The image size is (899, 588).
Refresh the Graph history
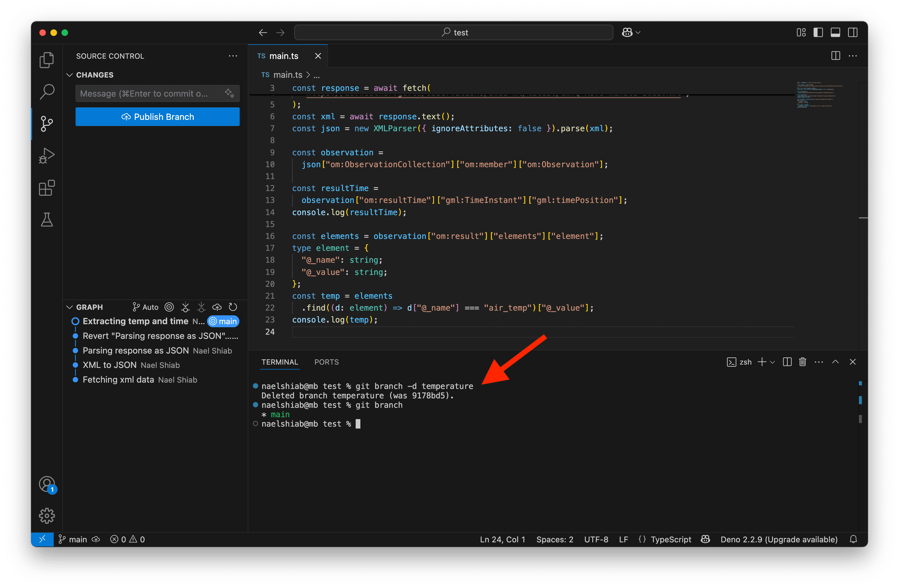(233, 307)
